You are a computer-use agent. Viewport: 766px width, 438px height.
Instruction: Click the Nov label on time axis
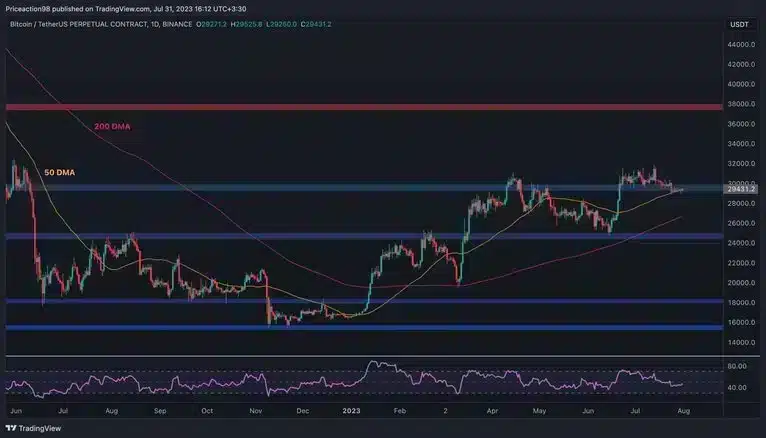pyautogui.click(x=255, y=410)
